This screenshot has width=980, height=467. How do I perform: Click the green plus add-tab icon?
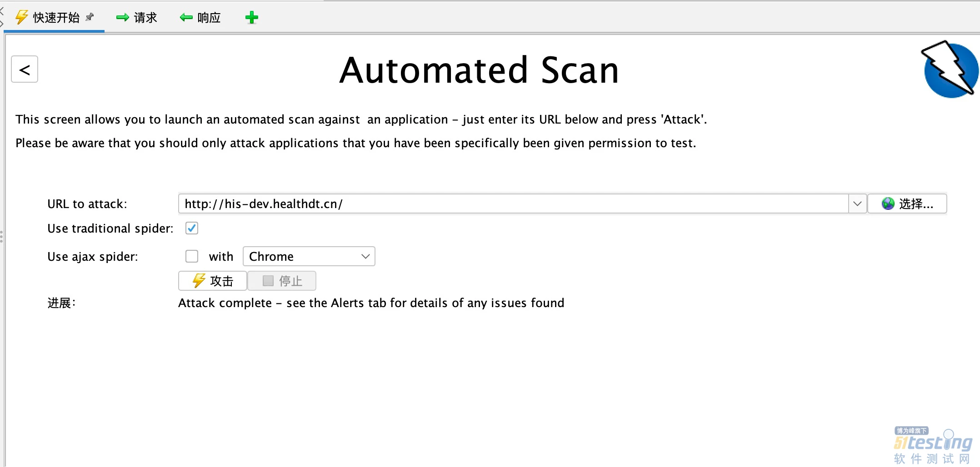coord(251,18)
